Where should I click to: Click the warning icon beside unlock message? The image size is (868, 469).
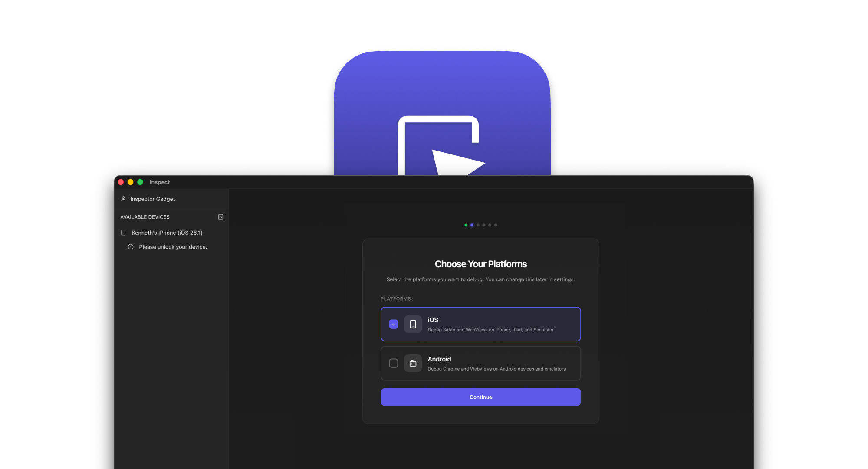coord(131,247)
